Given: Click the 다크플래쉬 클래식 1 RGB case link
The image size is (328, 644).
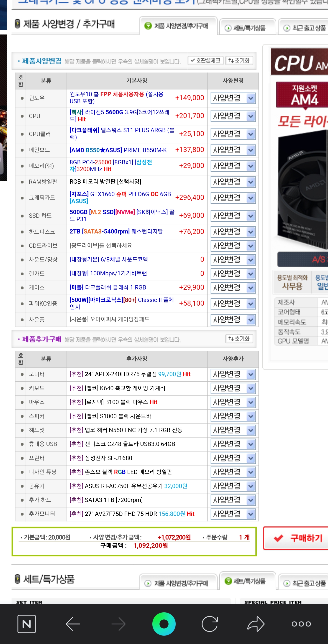Looking at the screenshot, I should click(x=108, y=287).
